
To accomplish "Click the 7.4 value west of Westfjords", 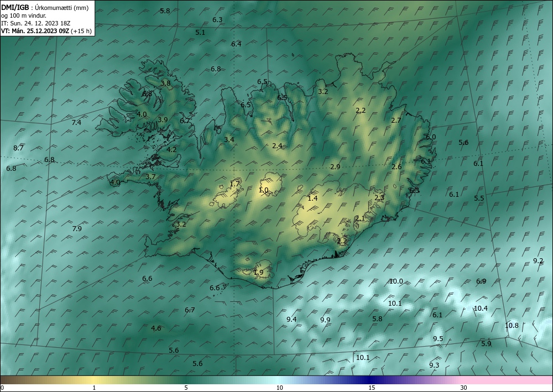I will click(76, 123).
